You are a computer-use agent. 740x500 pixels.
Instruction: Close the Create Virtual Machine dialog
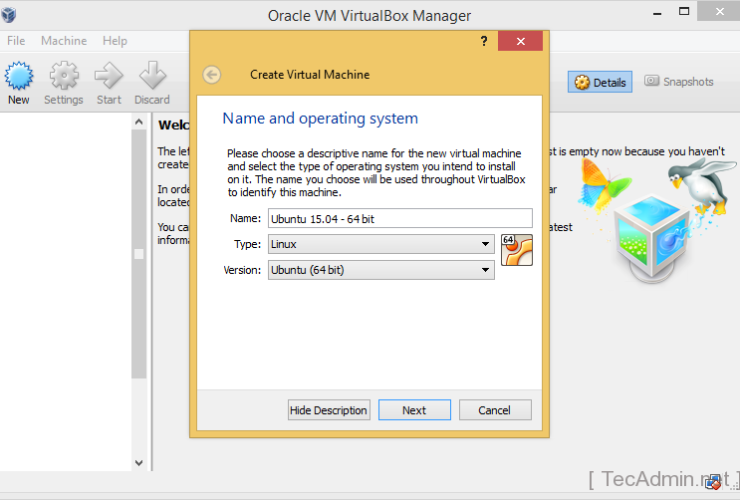[x=520, y=41]
